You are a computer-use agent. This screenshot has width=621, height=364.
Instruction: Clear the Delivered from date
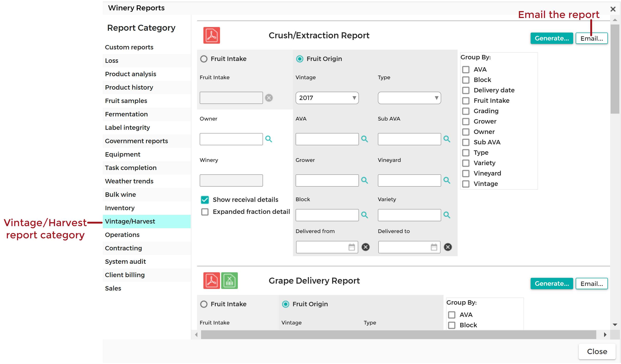point(365,247)
